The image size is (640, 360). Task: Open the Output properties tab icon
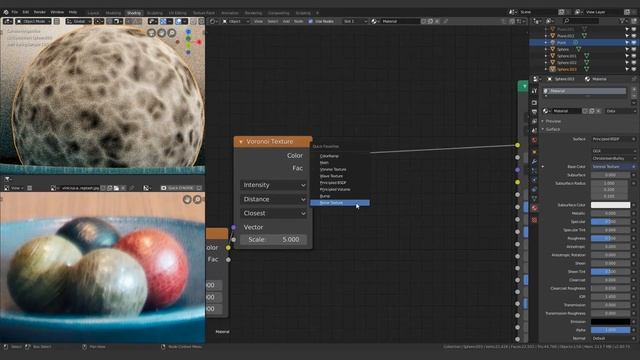tap(534, 112)
